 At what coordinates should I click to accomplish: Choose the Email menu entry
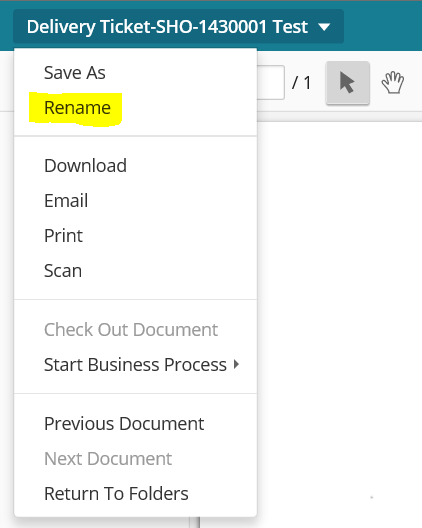point(66,201)
